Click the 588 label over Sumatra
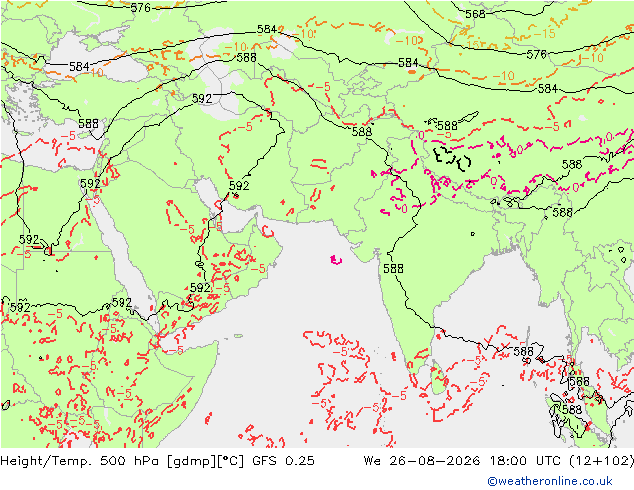634x490 pixels. (x=572, y=410)
